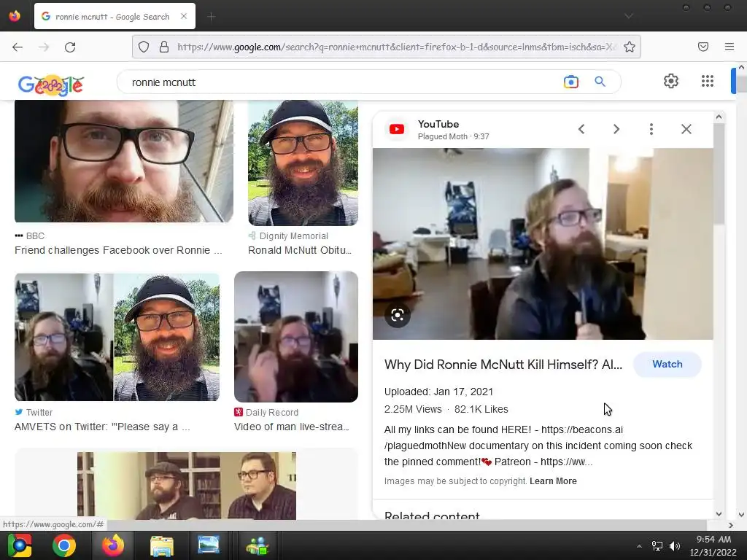Open the preview panel three-dot menu
Image resolution: width=747 pixels, height=560 pixels.
coord(651,129)
